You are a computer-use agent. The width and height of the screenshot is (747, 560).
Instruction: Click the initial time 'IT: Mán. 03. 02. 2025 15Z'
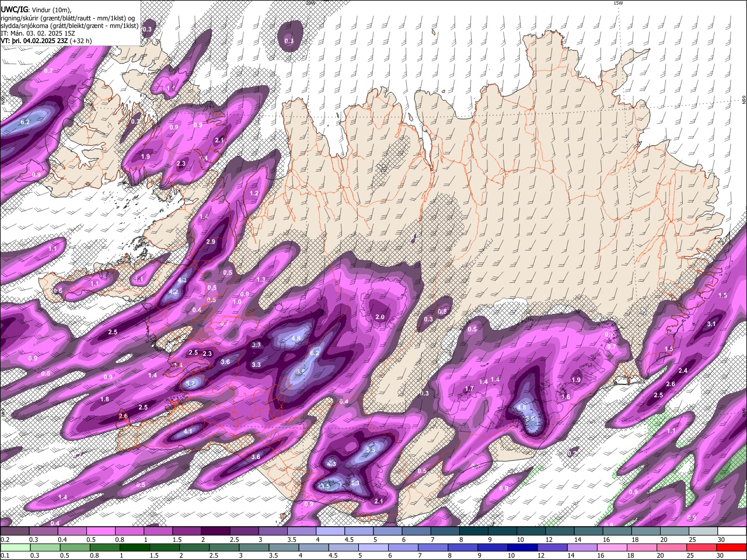(x=38, y=33)
